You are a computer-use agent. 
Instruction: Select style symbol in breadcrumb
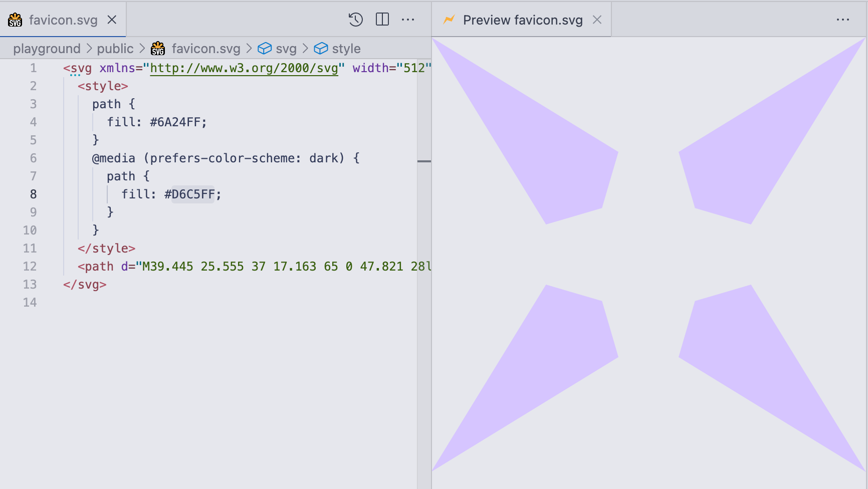pos(346,49)
